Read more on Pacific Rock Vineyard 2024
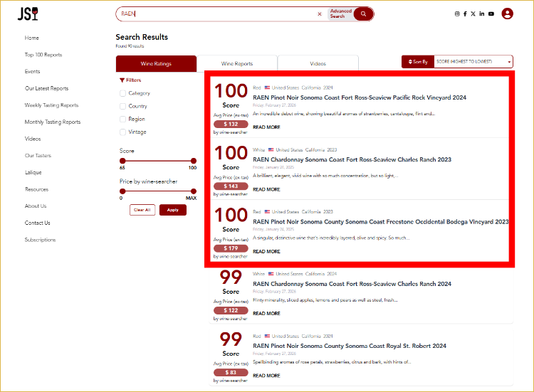The width and height of the screenshot is (534, 392). tap(266, 127)
